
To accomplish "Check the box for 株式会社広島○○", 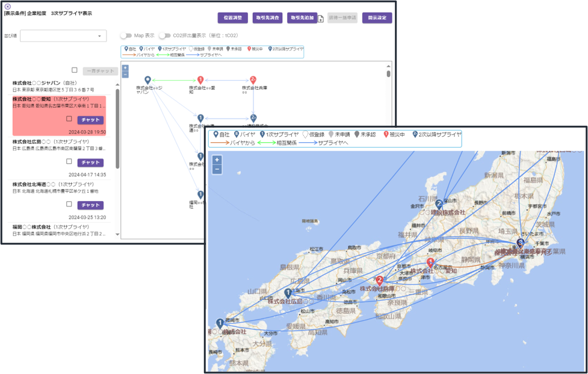I will [x=69, y=162].
